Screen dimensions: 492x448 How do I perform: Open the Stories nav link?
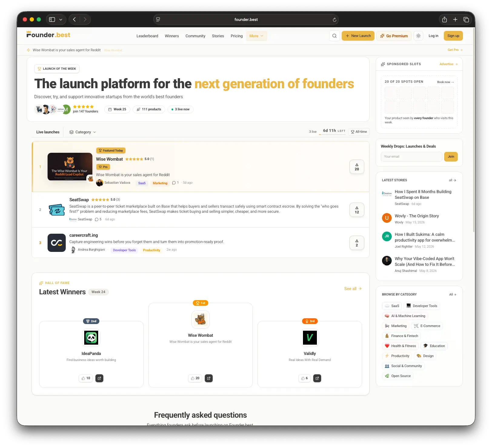[218, 36]
